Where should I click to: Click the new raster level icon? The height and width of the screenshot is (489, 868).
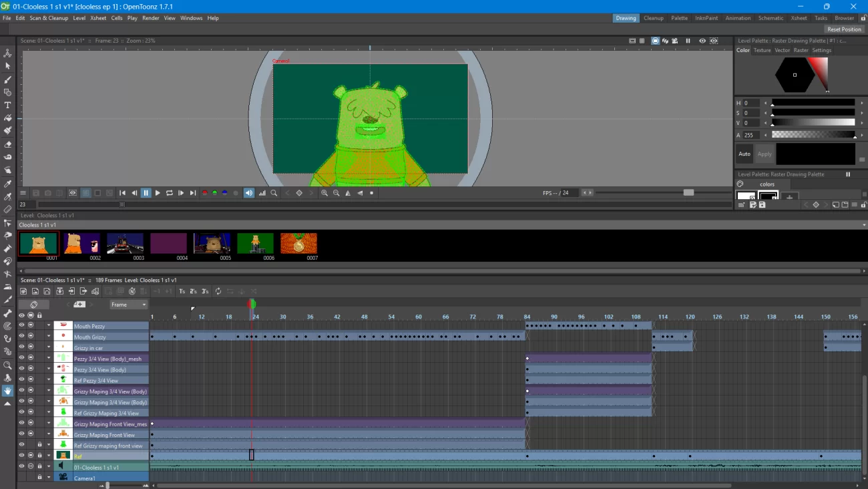(x=35, y=291)
